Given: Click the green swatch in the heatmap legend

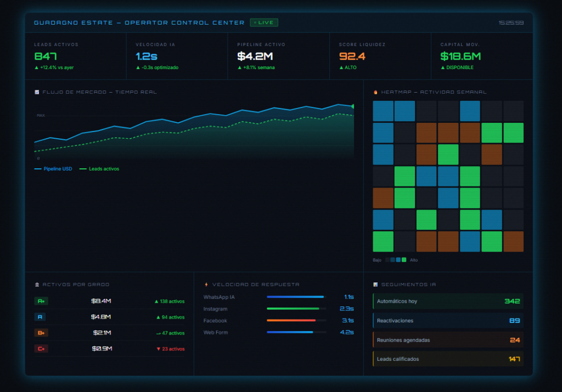Looking at the screenshot, I should [x=404, y=260].
